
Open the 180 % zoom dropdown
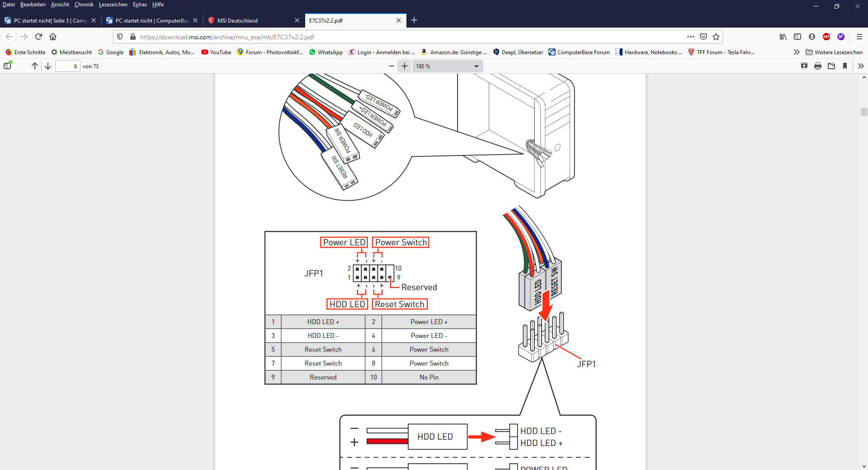click(447, 66)
